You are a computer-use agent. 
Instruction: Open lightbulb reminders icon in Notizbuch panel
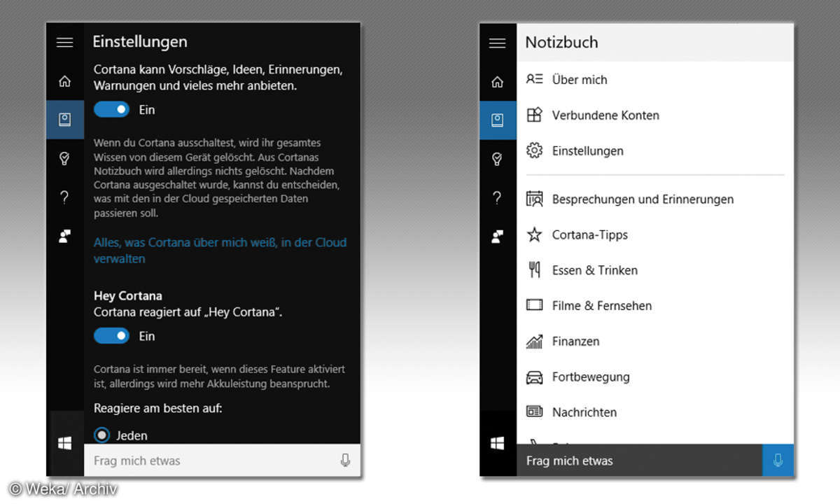pyautogui.click(x=498, y=159)
